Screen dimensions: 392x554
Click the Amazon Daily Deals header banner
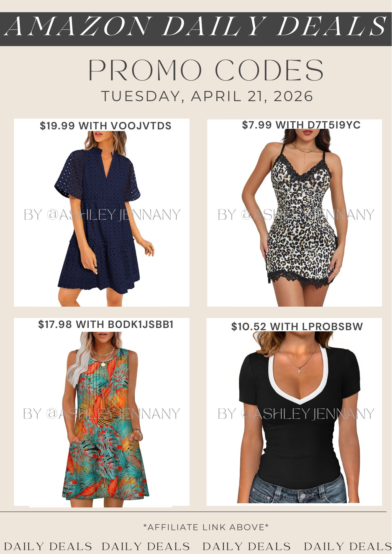196,29
